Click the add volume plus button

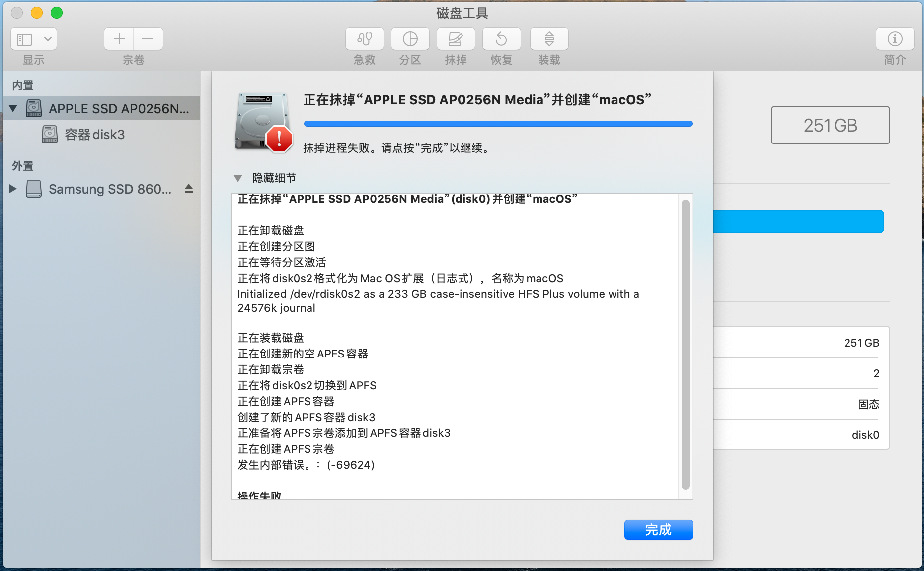pos(119,39)
